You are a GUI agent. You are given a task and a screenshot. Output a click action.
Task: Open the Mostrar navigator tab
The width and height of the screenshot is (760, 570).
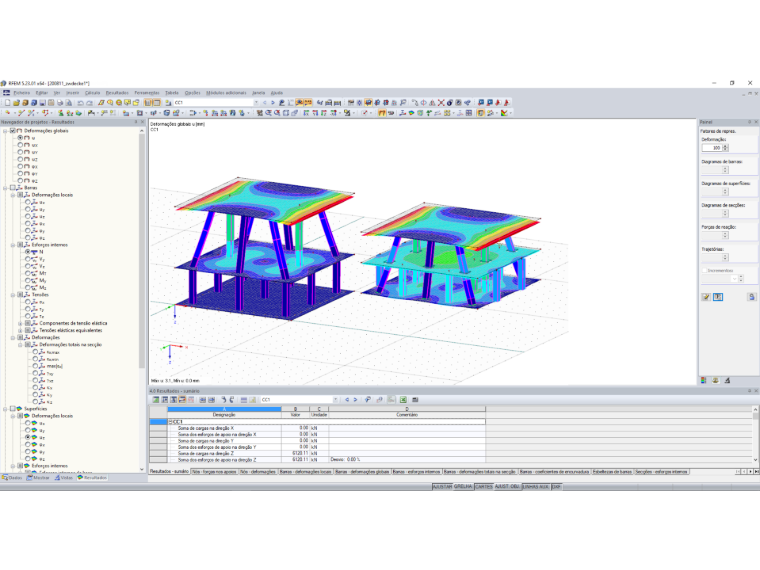click(38, 478)
